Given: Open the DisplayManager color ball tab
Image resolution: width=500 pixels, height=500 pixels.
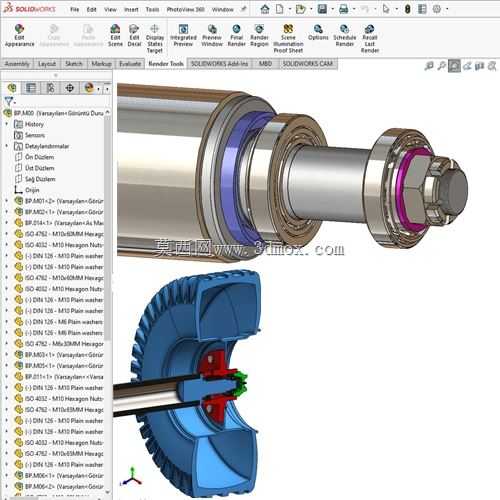Looking at the screenshot, I should pyautogui.click(x=89, y=88).
